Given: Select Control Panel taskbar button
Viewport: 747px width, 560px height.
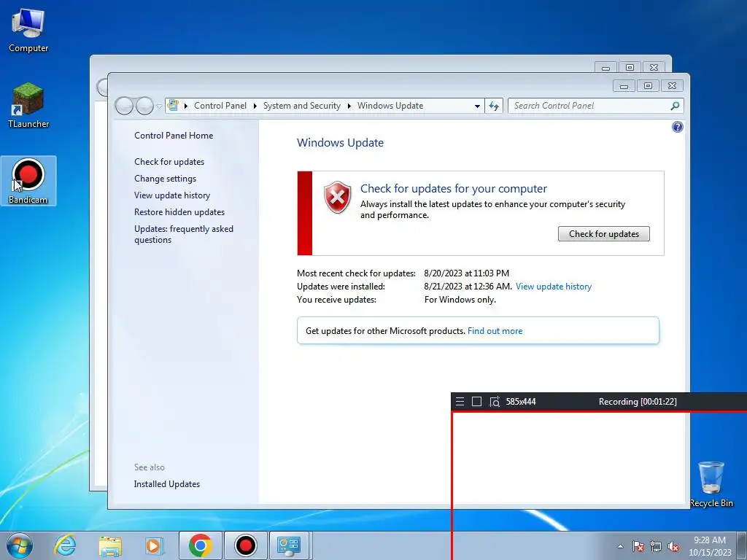Looking at the screenshot, I should [289, 545].
